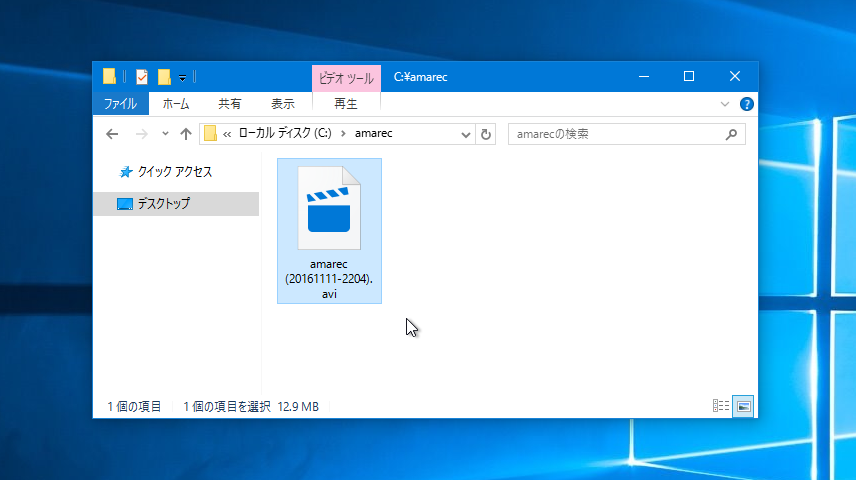856x480 pixels.
Task: Go up one folder level
Action: point(186,134)
